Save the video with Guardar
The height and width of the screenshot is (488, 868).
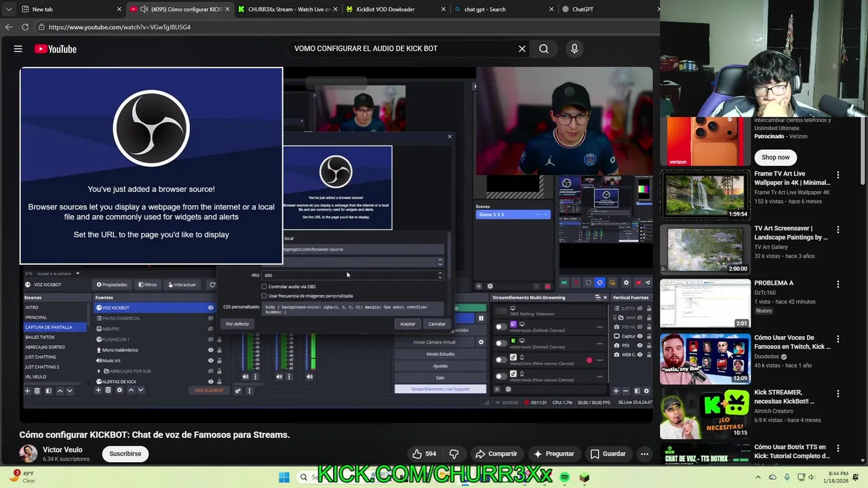[608, 453]
